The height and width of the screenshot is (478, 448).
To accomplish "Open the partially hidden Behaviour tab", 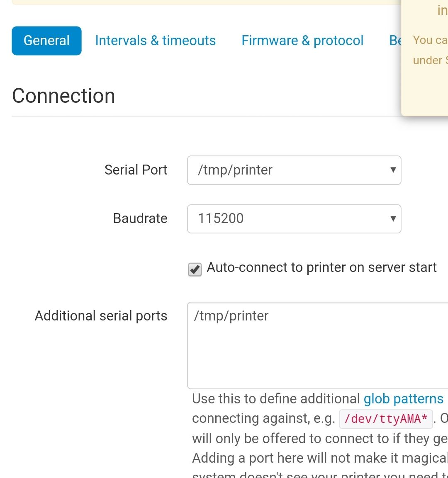I will 395,41.
